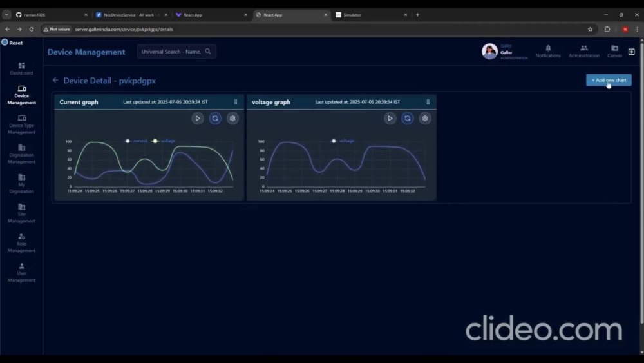
Task: Click the logout icon in header
Action: pyautogui.click(x=631, y=52)
